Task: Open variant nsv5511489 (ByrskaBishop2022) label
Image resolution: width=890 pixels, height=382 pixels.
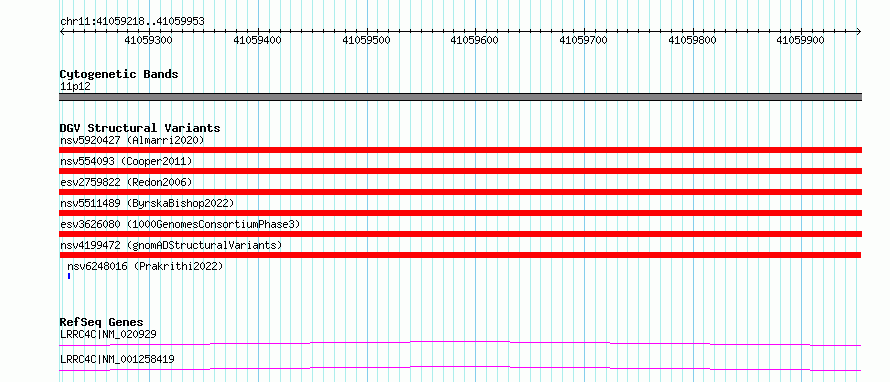Action: pyautogui.click(x=146, y=203)
